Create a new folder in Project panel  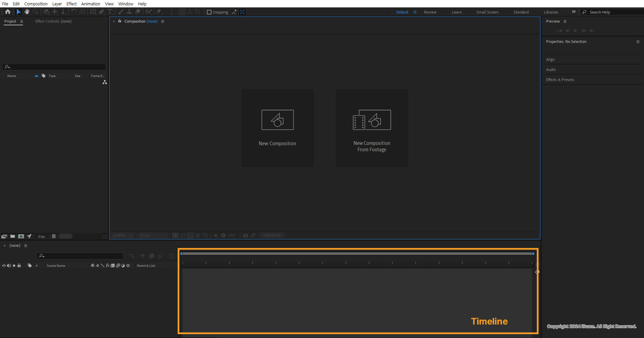click(12, 236)
